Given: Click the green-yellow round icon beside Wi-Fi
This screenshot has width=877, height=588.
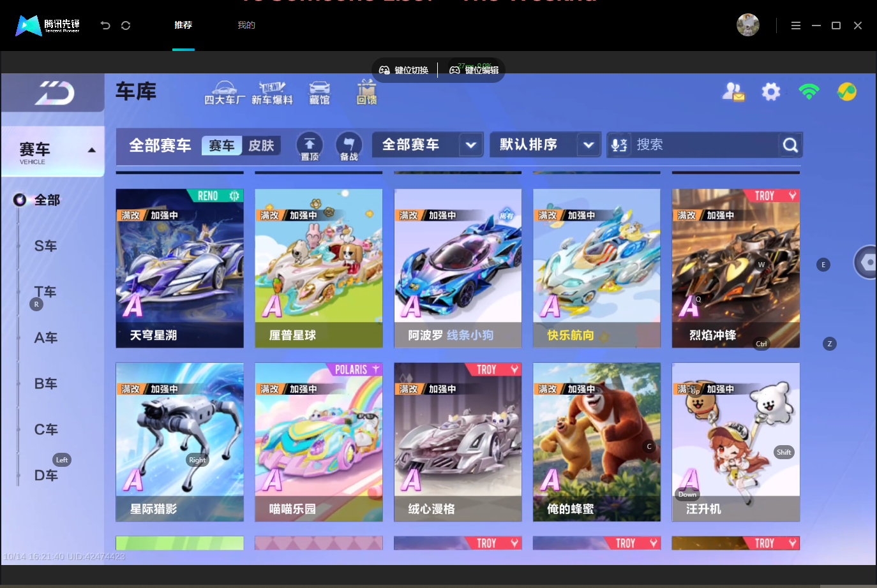Looking at the screenshot, I should 847,92.
